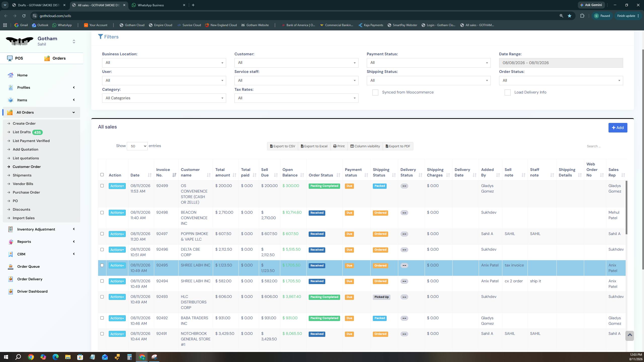Open the Payment Status dropdown

428,63
